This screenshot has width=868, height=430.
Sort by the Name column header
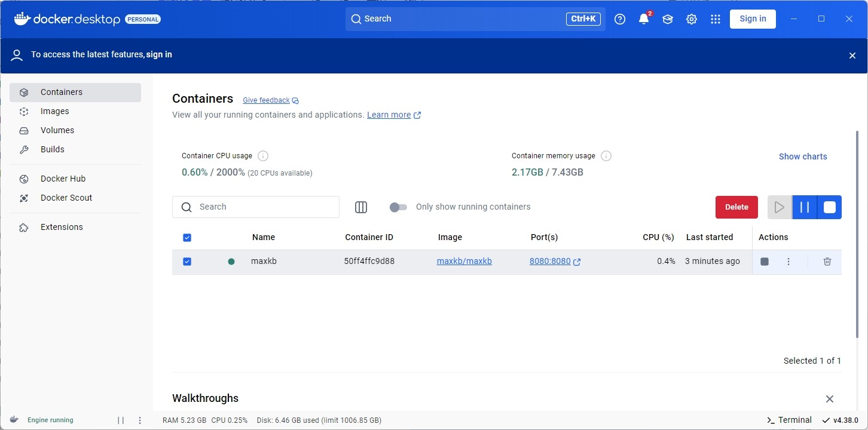[x=264, y=237]
